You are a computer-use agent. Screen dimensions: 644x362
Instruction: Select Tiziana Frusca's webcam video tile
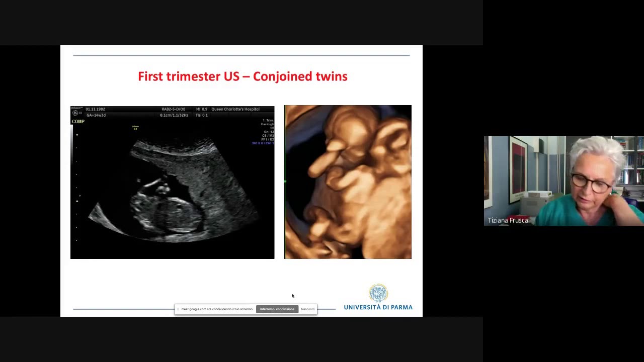click(x=563, y=181)
